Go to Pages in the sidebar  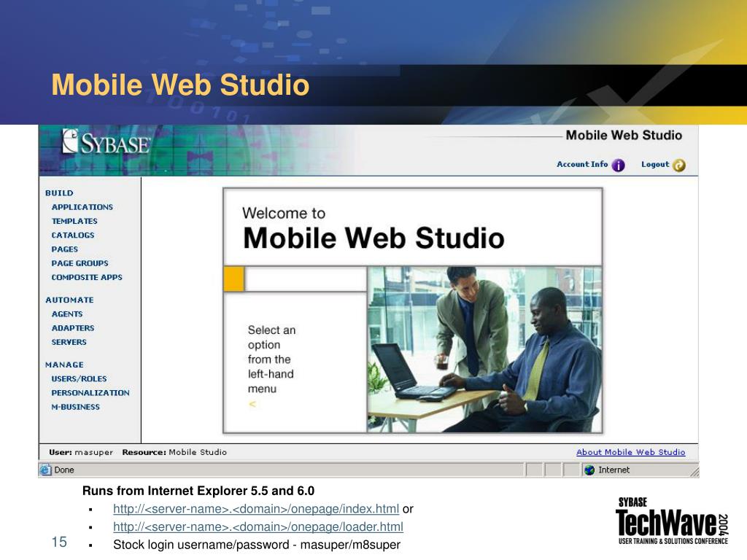pos(65,249)
